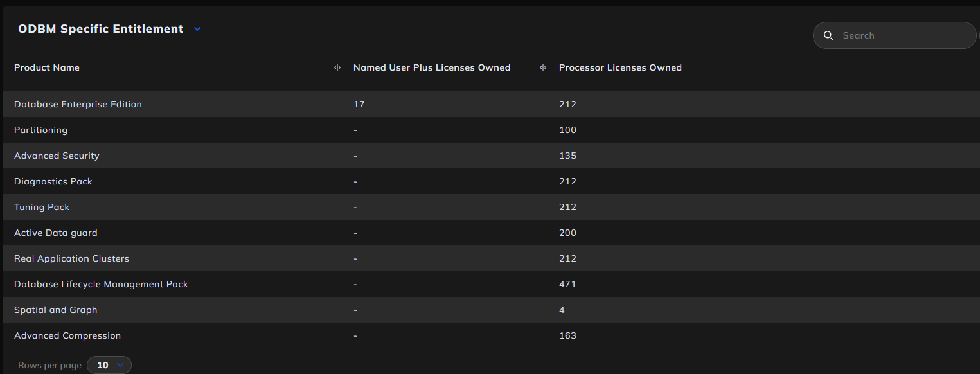Viewport: 980px width, 374px height.
Task: Click Real Application Clusters product name
Action: click(x=71, y=258)
